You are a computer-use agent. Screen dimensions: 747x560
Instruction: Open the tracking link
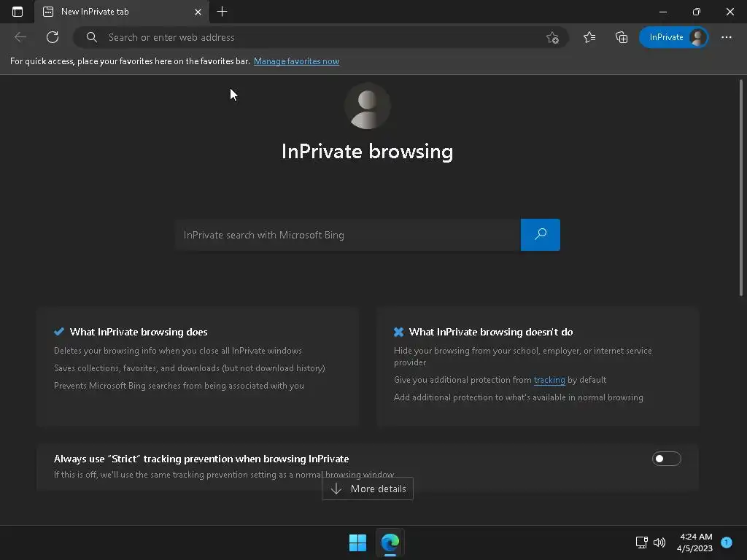549,380
